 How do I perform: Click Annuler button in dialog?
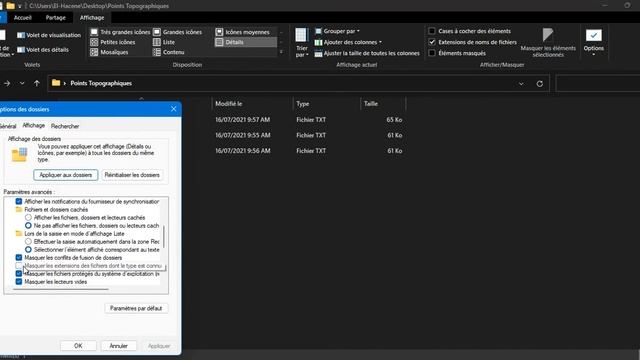point(118,346)
